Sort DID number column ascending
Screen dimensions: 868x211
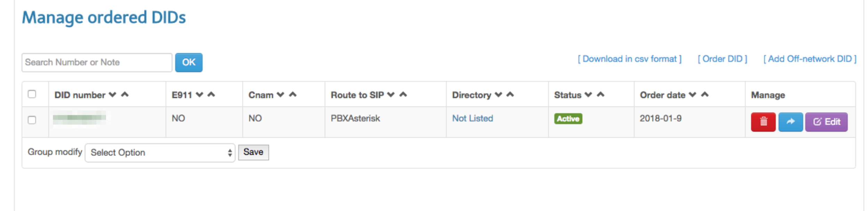click(125, 94)
